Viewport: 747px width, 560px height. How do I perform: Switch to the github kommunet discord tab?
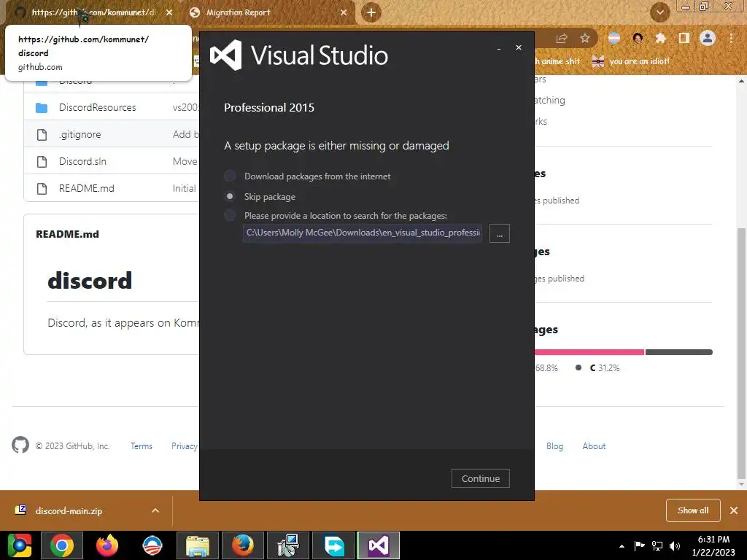[x=94, y=12]
